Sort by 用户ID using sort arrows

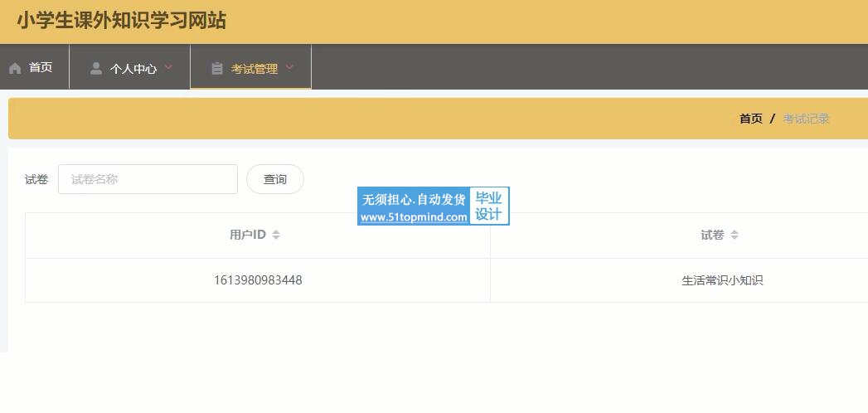pyautogui.click(x=276, y=235)
